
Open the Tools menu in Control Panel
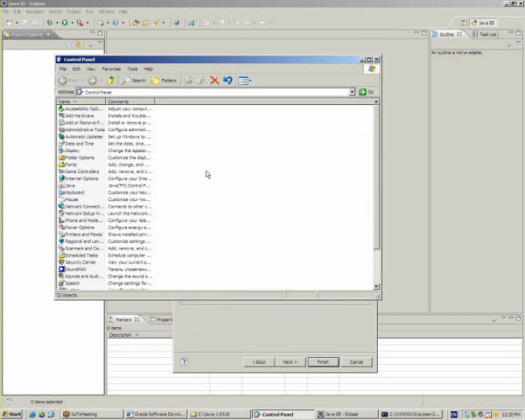pos(132,68)
